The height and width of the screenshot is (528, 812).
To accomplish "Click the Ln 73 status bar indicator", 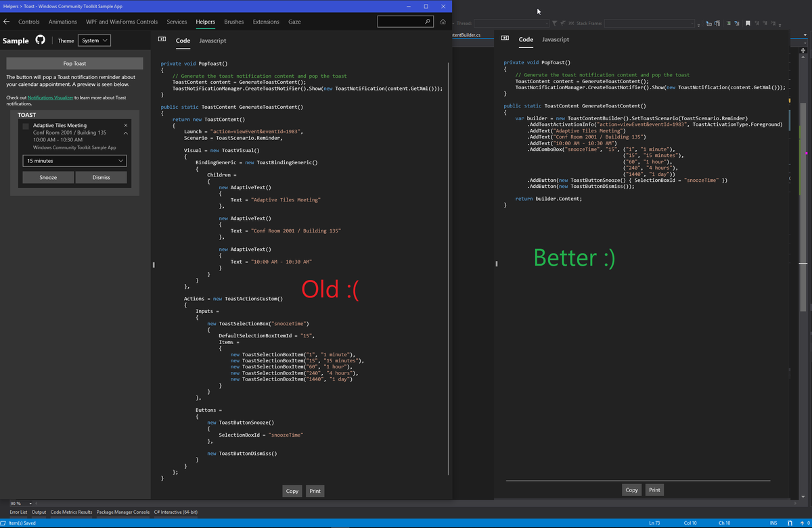I will click(654, 523).
